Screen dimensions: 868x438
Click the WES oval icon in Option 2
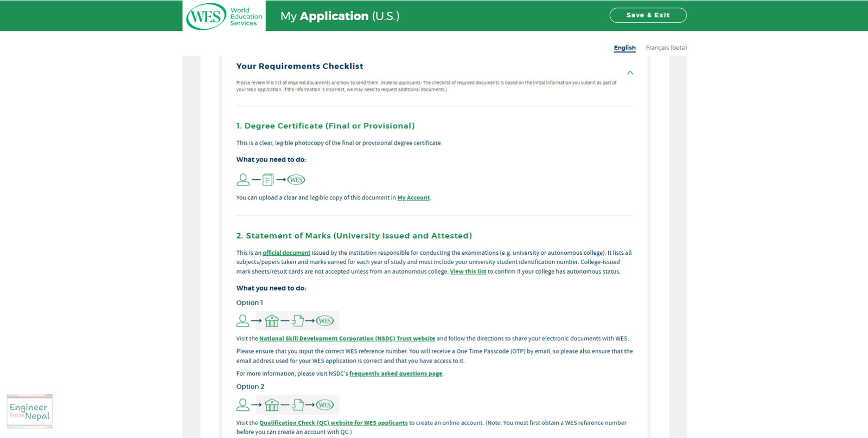click(x=325, y=405)
